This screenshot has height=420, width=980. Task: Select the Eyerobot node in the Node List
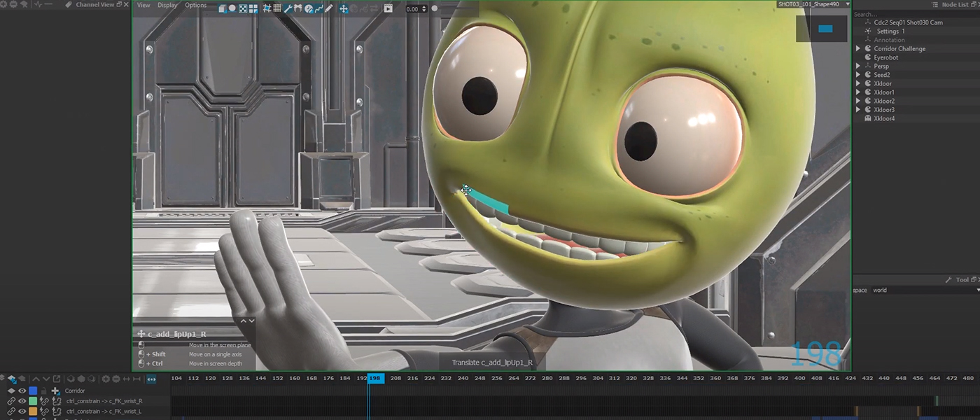coord(886,57)
